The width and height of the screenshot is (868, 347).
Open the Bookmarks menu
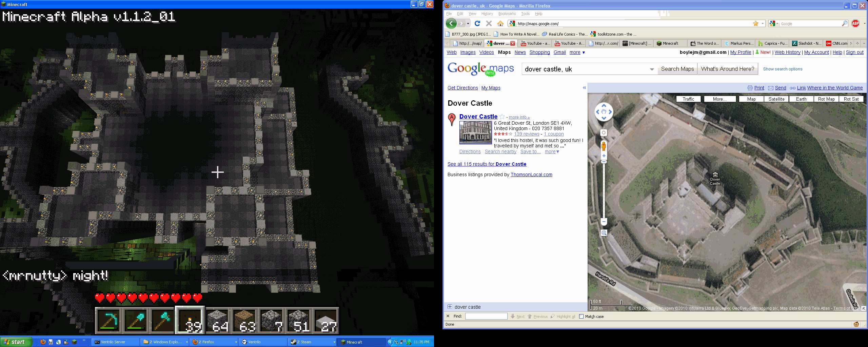click(x=507, y=14)
